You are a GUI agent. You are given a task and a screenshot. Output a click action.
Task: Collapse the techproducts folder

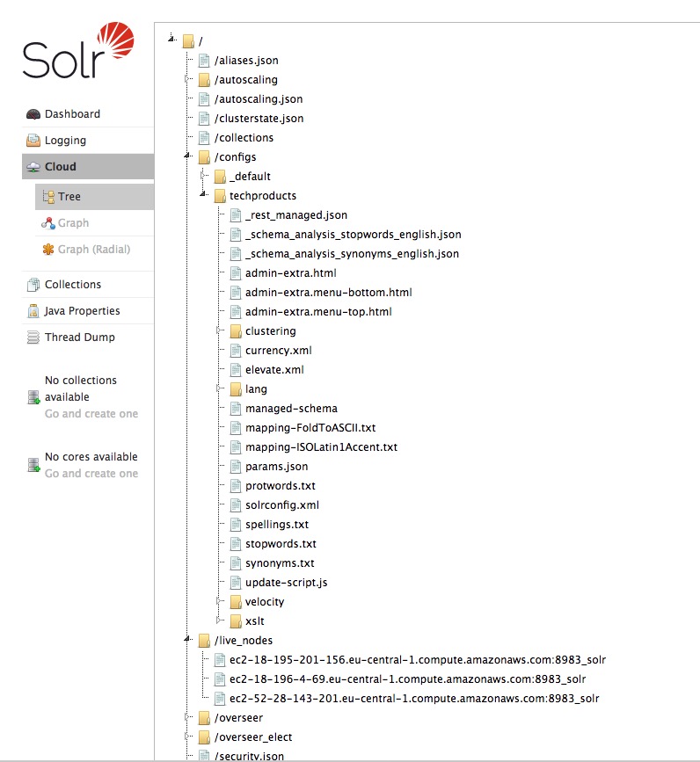pos(203,194)
